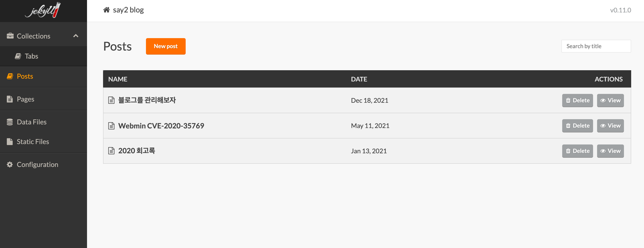This screenshot has width=644, height=248.
Task: Focus the Search by title field
Action: pos(596,46)
